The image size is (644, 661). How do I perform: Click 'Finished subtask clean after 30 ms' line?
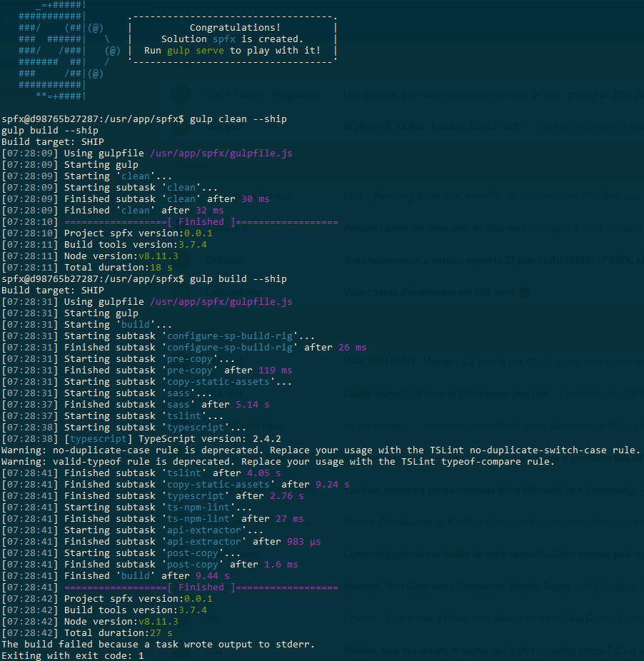coord(136,199)
